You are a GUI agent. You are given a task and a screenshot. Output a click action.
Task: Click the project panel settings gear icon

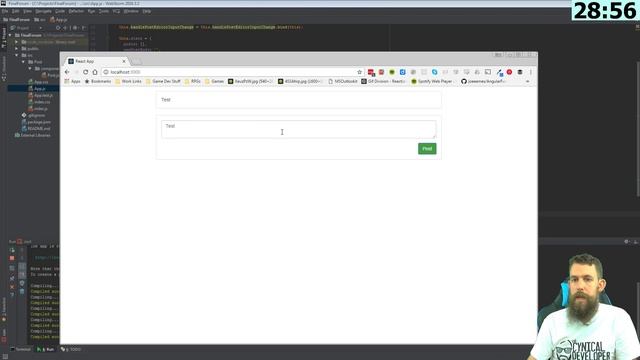(x=75, y=28)
